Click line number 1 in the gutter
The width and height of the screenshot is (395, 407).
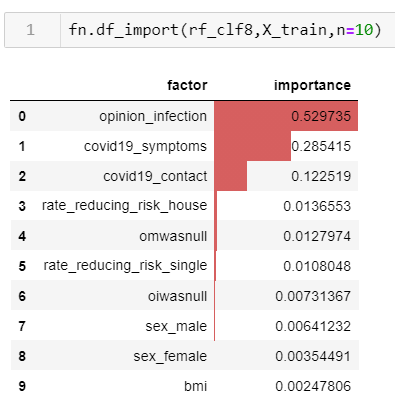[x=30, y=30]
